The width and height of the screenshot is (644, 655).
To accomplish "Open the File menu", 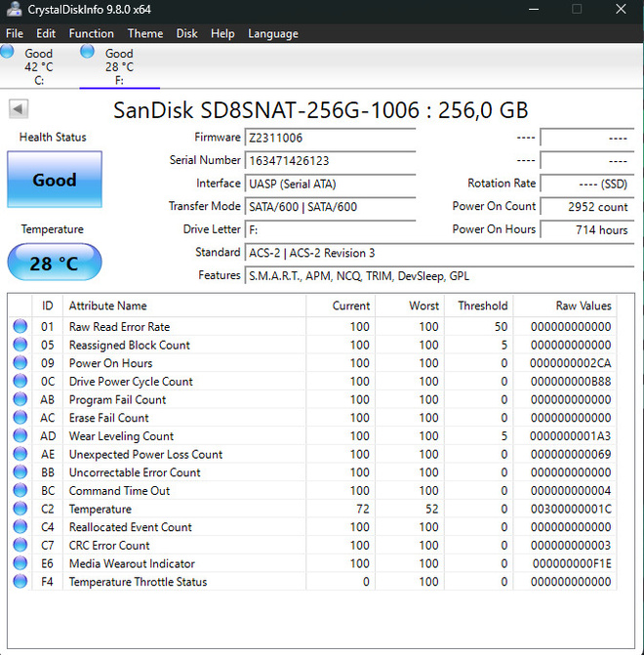I will (x=15, y=33).
